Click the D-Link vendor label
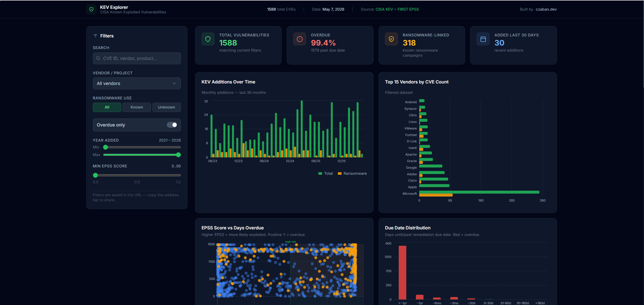 pyautogui.click(x=412, y=141)
